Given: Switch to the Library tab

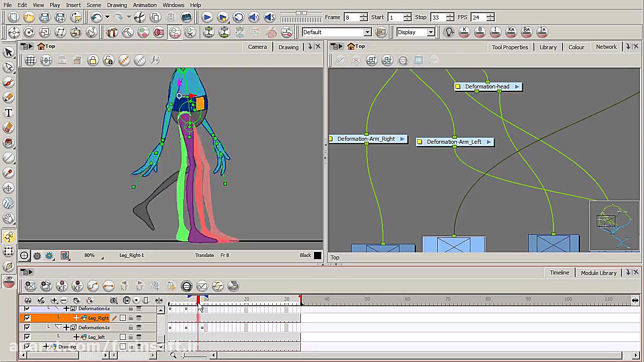Looking at the screenshot, I should point(548,47).
